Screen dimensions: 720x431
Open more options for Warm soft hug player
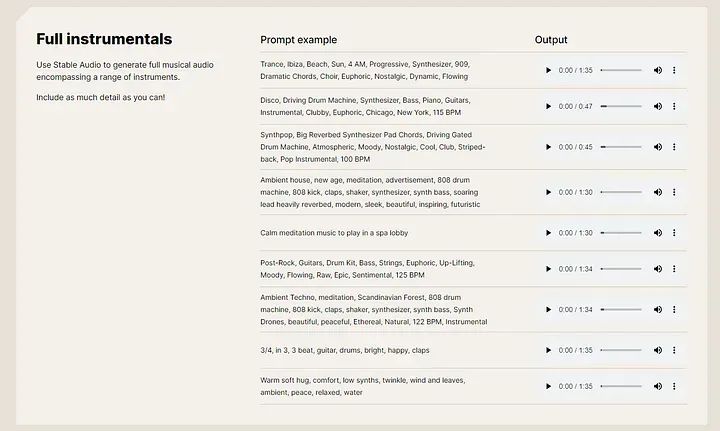coord(675,386)
